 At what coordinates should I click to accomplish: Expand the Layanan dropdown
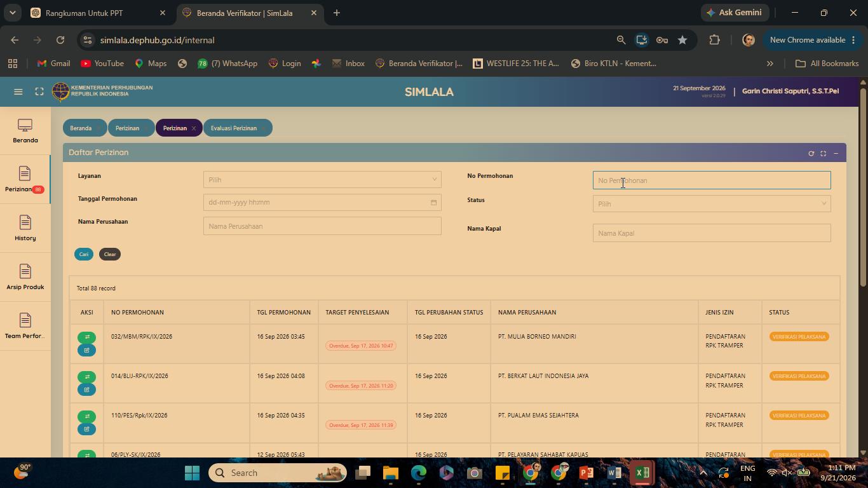click(x=322, y=180)
